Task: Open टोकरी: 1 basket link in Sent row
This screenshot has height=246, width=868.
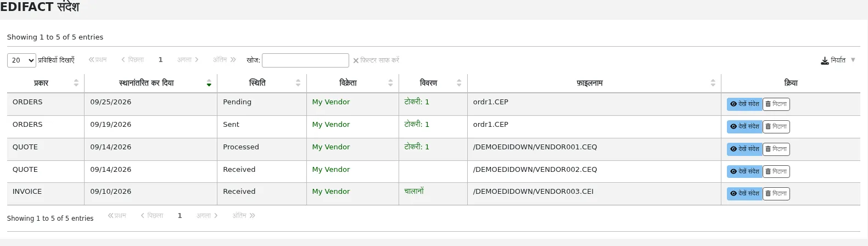Action: click(x=417, y=124)
